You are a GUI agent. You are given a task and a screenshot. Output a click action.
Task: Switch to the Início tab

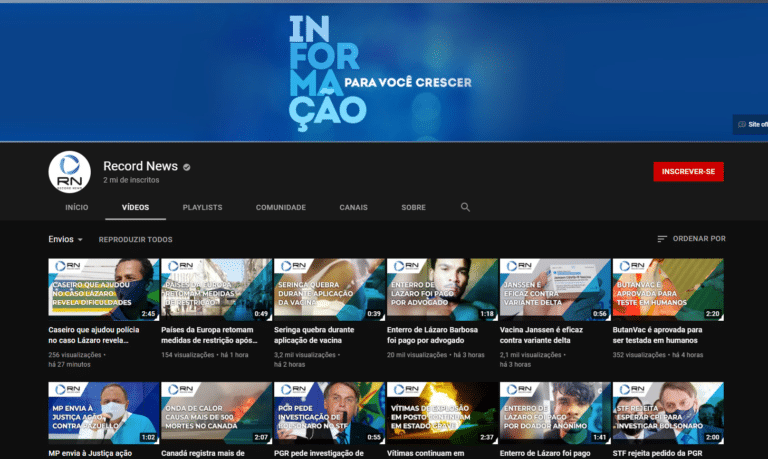76,207
